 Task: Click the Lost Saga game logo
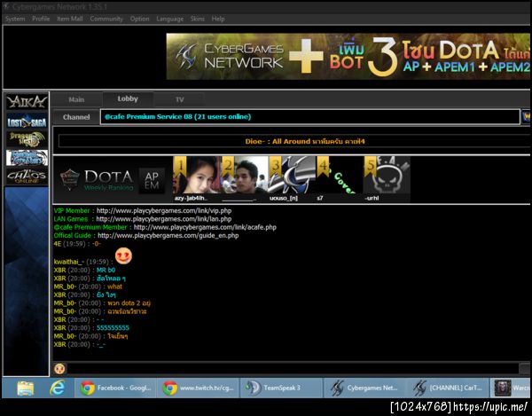click(27, 121)
